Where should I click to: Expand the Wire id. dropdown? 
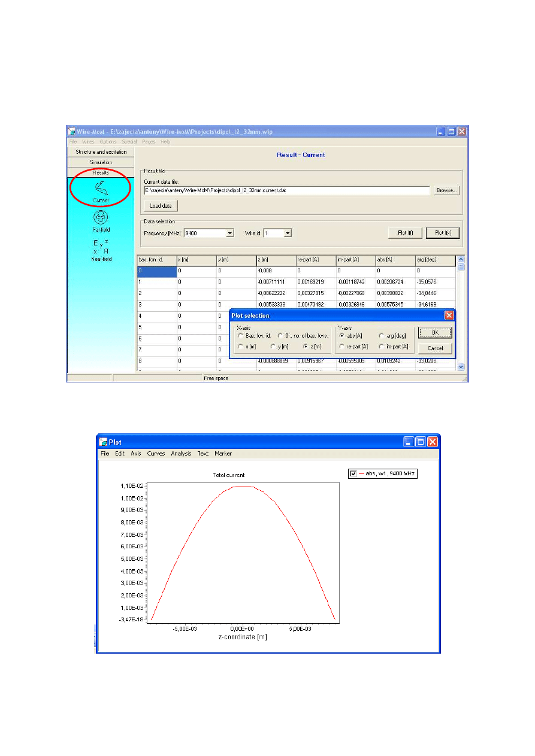[x=288, y=233]
